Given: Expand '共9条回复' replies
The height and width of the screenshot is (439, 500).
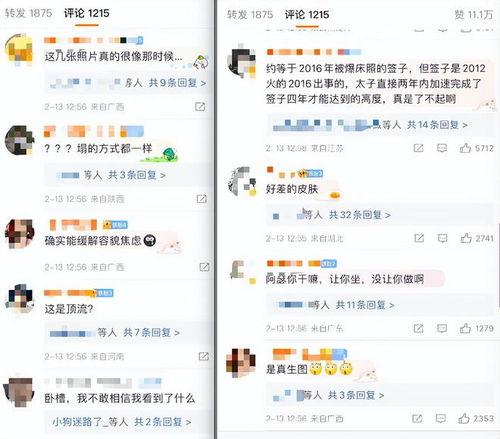Looking at the screenshot, I should (177, 83).
